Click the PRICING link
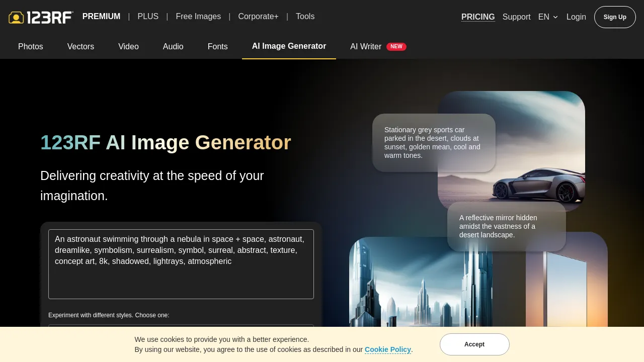This screenshot has width=644, height=362. (x=477, y=17)
